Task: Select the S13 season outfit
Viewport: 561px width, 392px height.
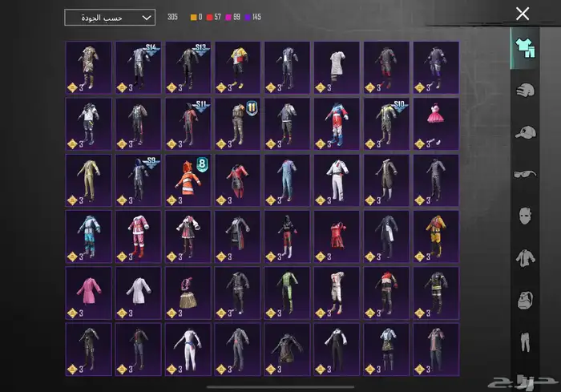Action: coord(188,67)
